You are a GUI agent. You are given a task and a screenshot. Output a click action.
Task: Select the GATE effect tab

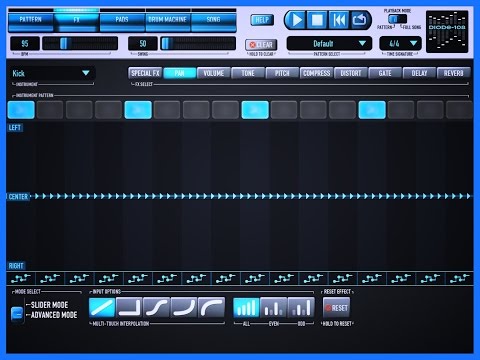click(385, 73)
